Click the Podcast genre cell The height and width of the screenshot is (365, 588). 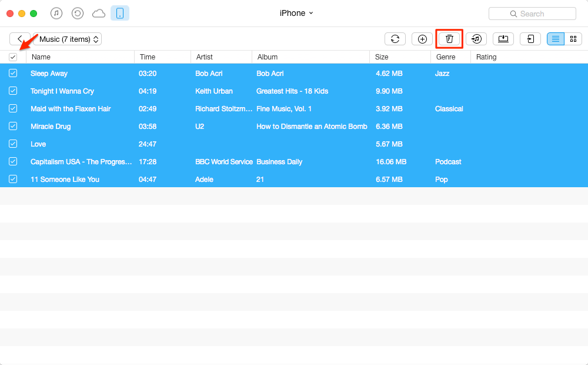[x=448, y=162]
